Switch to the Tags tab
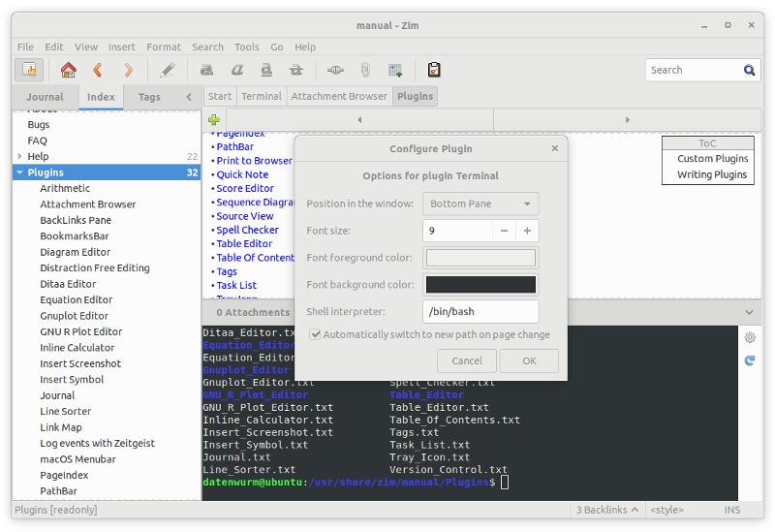The height and width of the screenshot is (532, 775). click(x=149, y=97)
